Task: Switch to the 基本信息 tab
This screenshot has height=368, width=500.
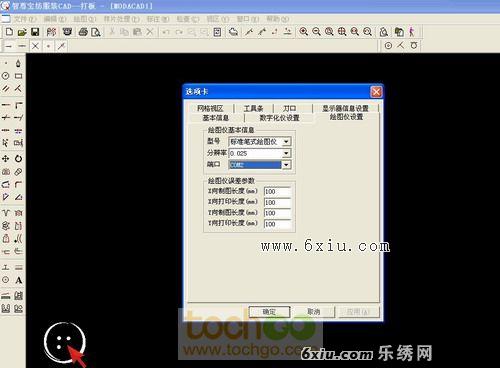Action: coord(216,118)
